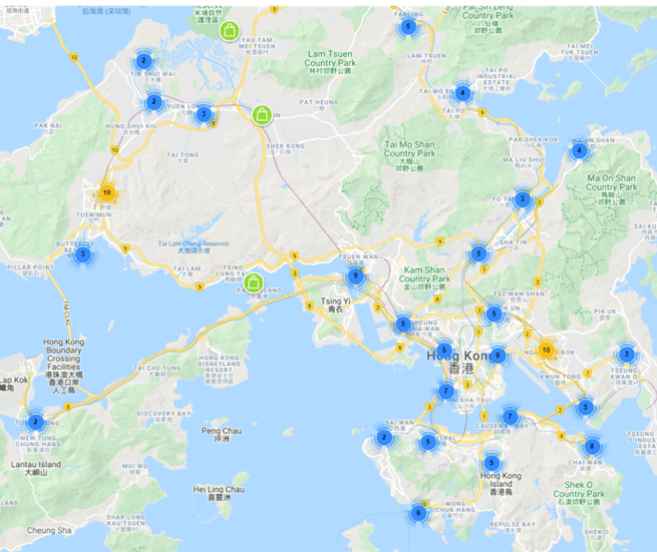Click Kam Shan Country Park label

(x=424, y=278)
